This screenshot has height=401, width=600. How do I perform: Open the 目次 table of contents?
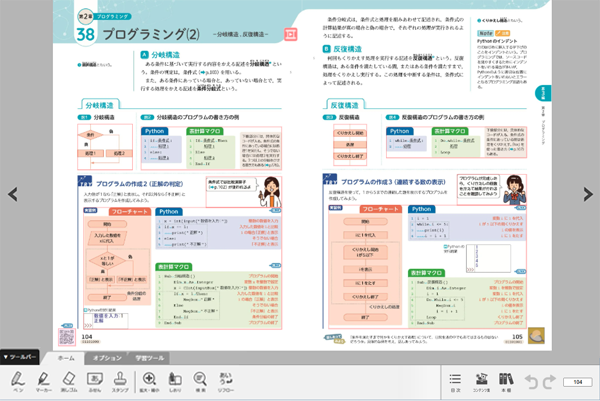pos(455,381)
